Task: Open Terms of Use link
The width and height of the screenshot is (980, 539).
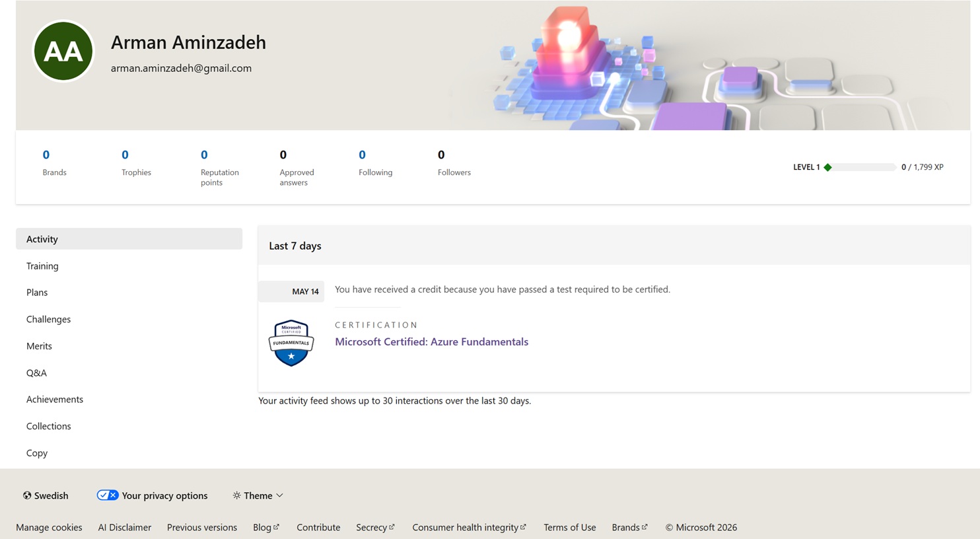Action: (569, 527)
